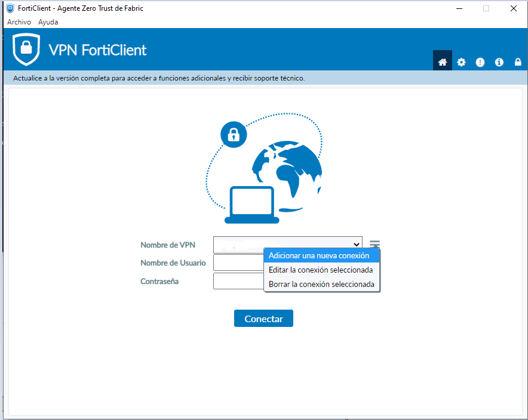
Task: Click into the Contraseña field
Action: 238,281
